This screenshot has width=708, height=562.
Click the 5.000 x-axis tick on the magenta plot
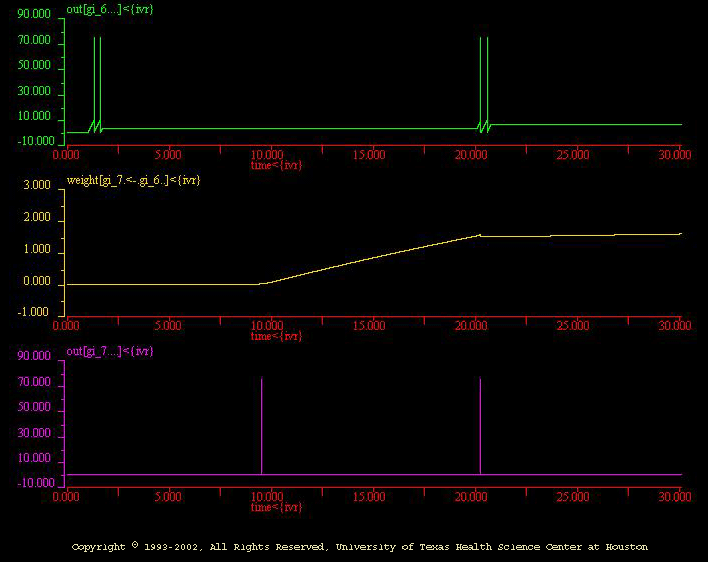point(168,497)
